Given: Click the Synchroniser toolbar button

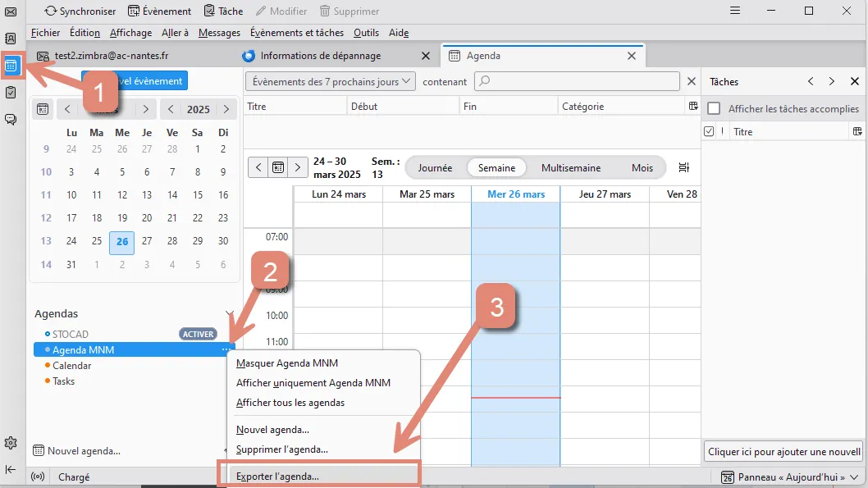Looking at the screenshot, I should [80, 11].
